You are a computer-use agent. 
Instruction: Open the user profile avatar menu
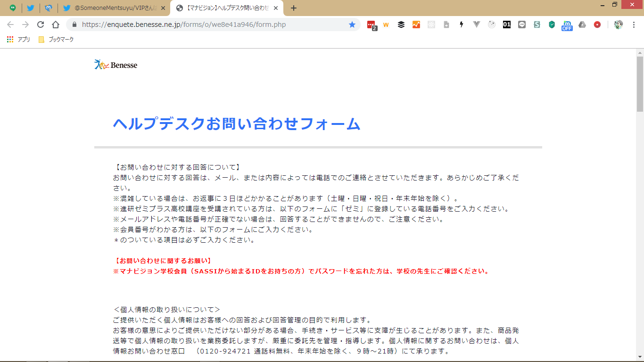[x=619, y=25]
